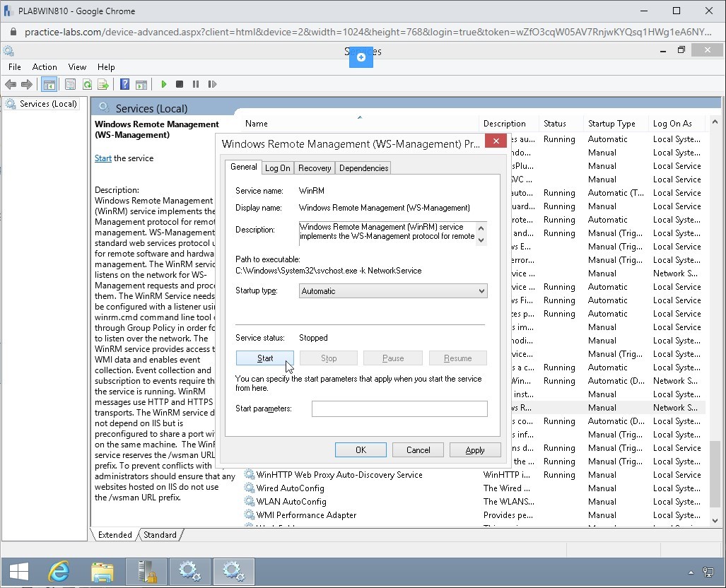Click the greyed-out Stop button in the dialog

click(329, 358)
